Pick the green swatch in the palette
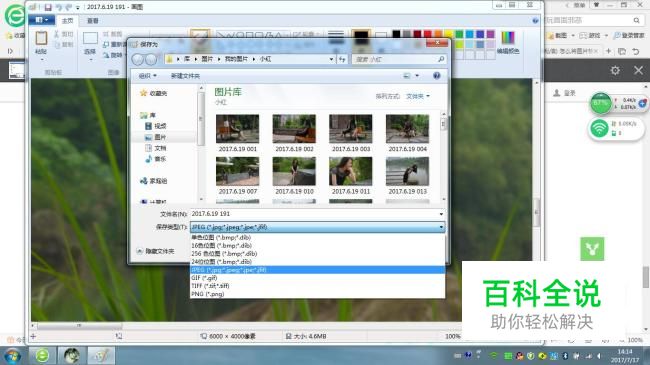The image size is (650, 365). point(459,34)
